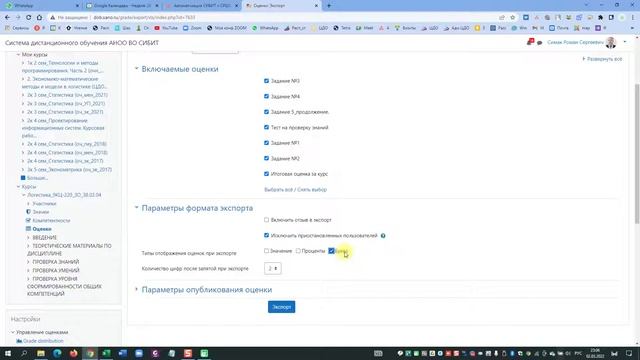Screen dimensions: 640x360
Task: Collapse the Включаемые оценки section
Action: click(137, 69)
